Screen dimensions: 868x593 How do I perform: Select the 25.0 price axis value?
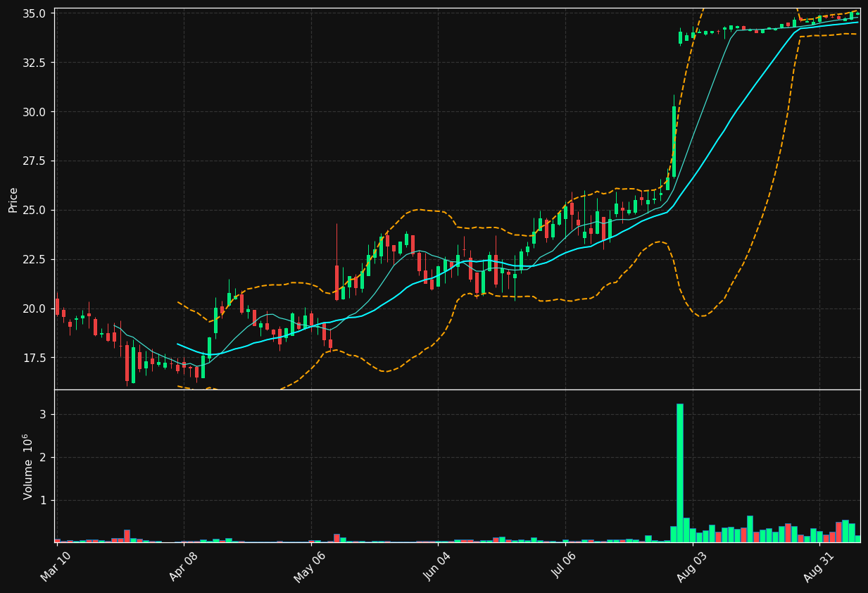(35, 210)
